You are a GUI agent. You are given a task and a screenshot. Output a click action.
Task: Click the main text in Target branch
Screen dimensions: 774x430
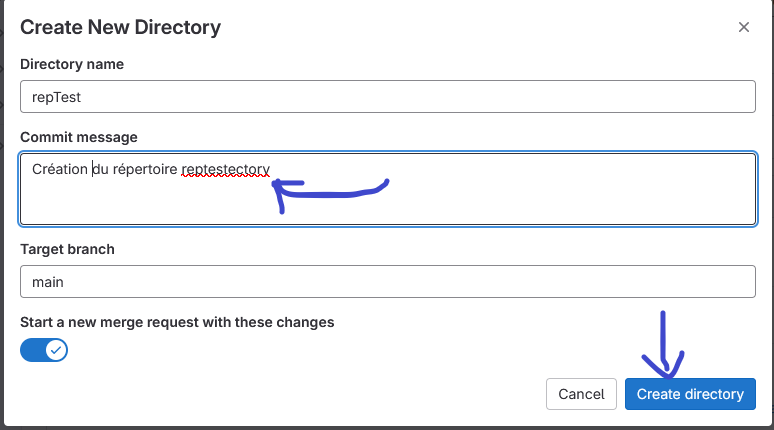coord(48,282)
